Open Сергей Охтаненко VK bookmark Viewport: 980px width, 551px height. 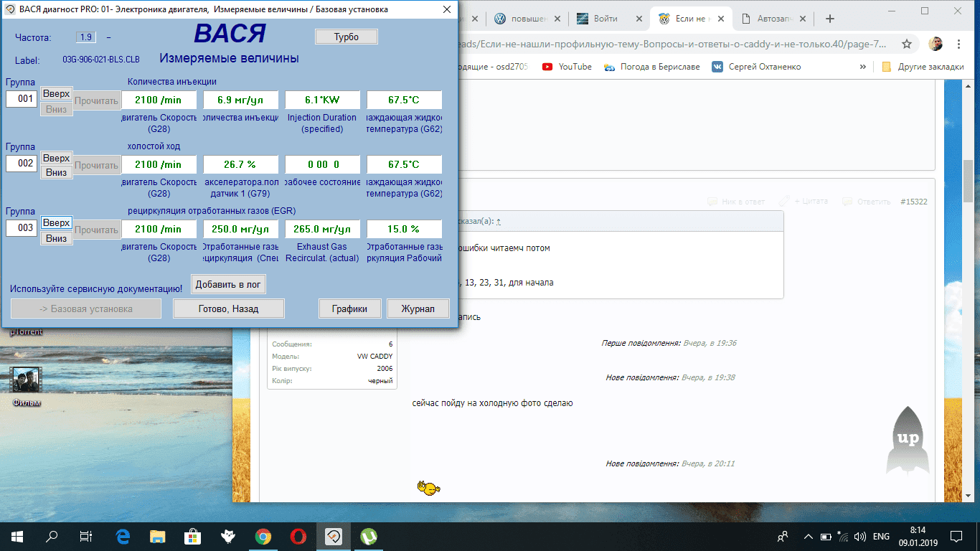coord(756,67)
